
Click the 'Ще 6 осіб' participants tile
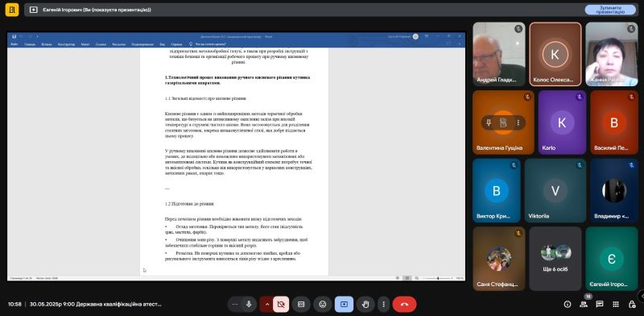pos(555,259)
